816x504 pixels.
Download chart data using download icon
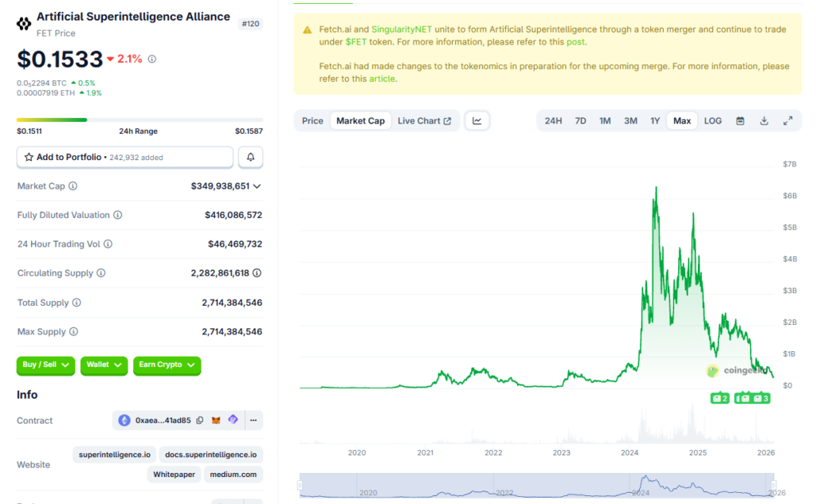click(x=764, y=121)
